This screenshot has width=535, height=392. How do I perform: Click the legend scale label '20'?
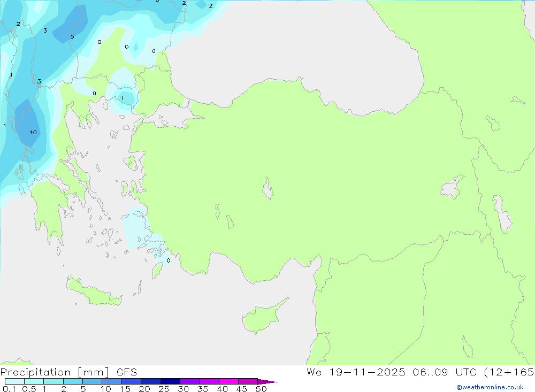144,389
